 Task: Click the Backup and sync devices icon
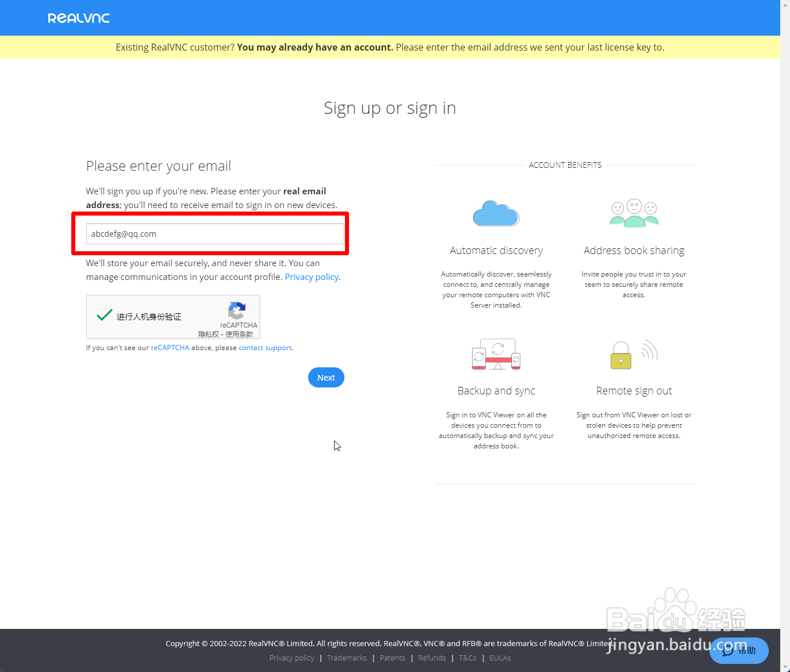(496, 354)
